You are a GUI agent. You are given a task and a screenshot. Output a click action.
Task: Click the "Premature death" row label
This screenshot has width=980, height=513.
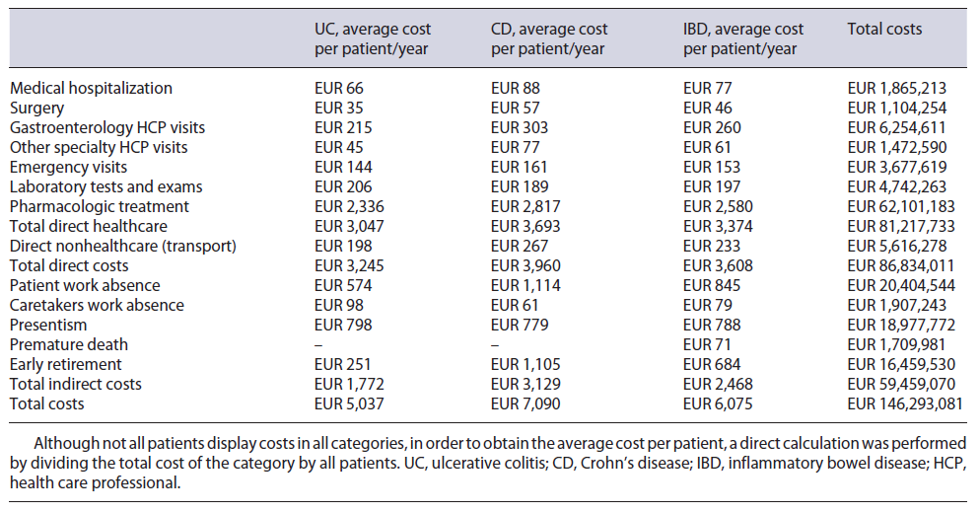click(x=69, y=344)
